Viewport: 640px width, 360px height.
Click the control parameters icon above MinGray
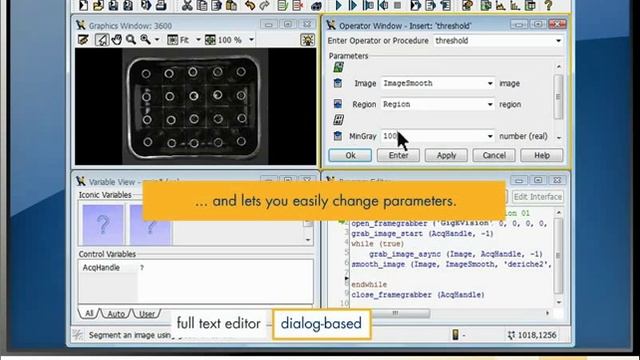(x=338, y=120)
